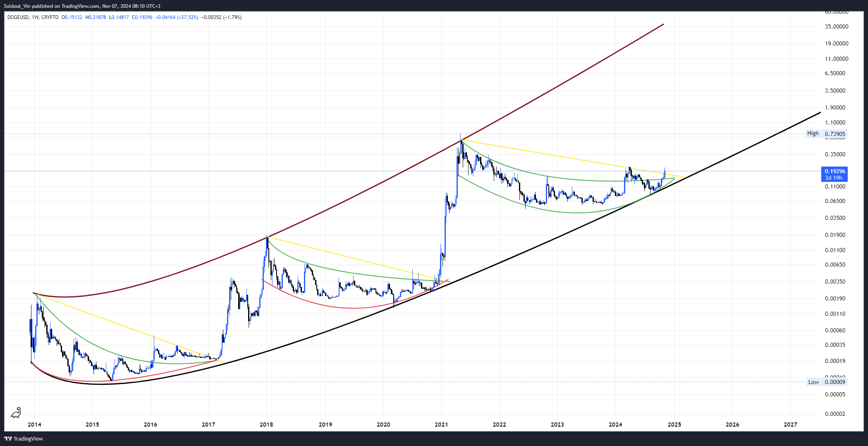Click the 2018 time axis label

pos(266,425)
